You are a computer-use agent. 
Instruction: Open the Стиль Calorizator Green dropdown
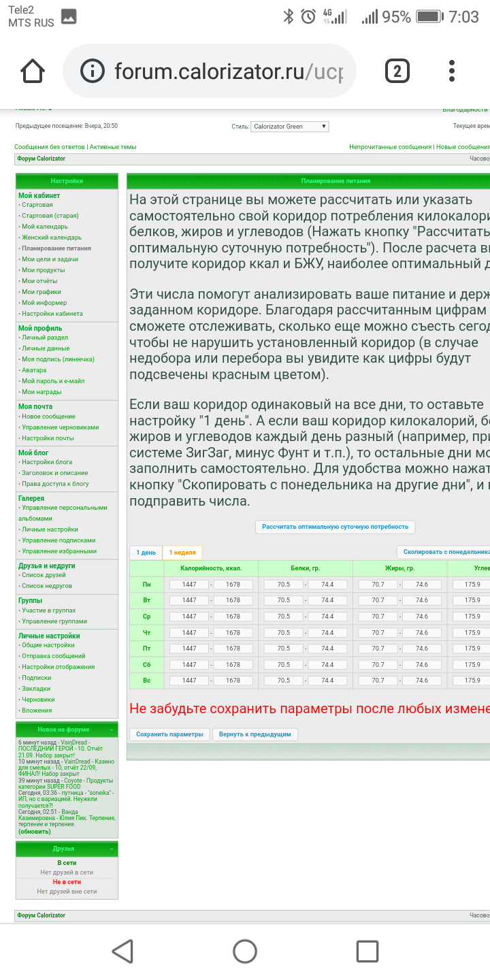coord(290,126)
